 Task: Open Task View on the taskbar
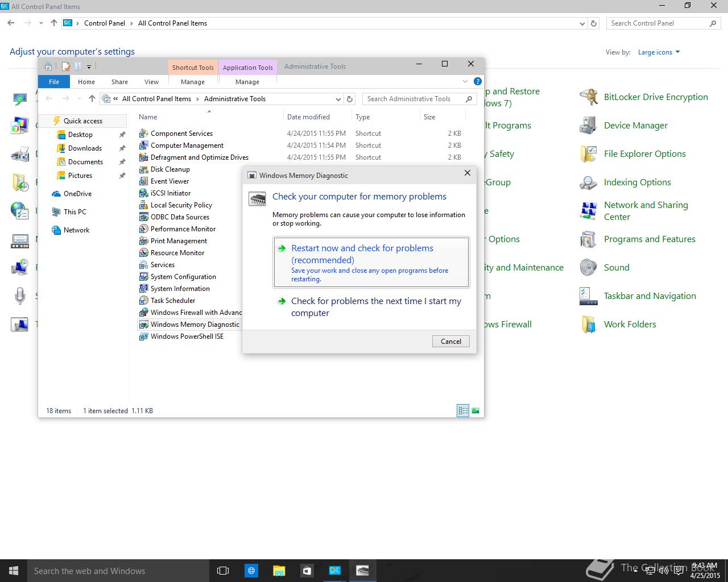[223, 571]
